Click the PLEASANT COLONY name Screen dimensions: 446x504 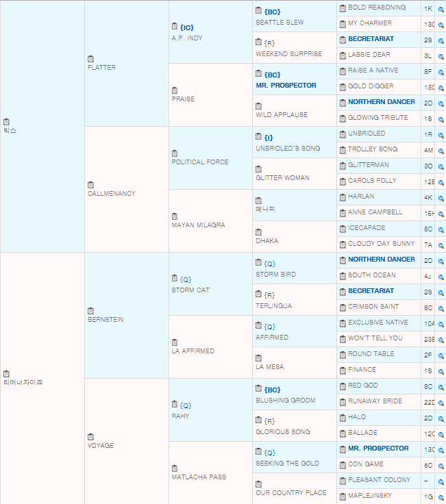379,480
